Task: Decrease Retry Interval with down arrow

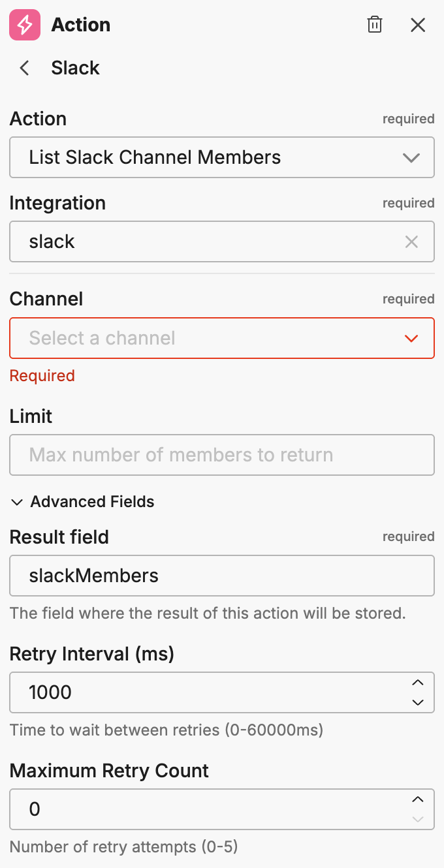Action: (418, 702)
